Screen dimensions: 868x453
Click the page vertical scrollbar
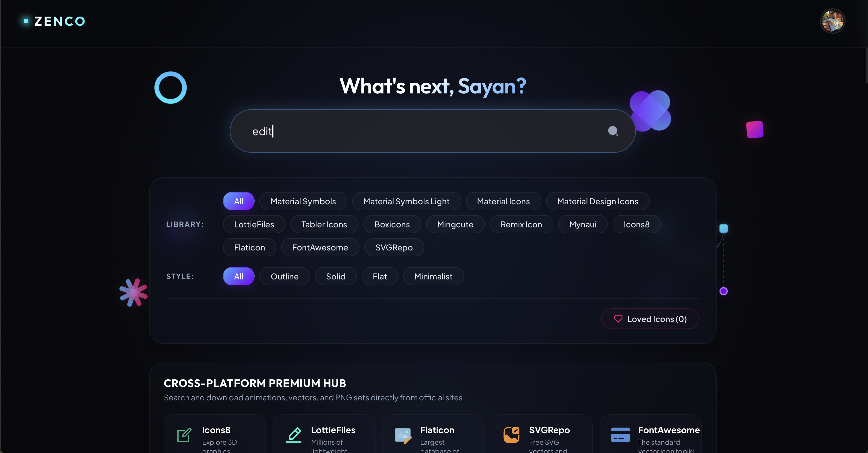pyautogui.click(x=866, y=66)
